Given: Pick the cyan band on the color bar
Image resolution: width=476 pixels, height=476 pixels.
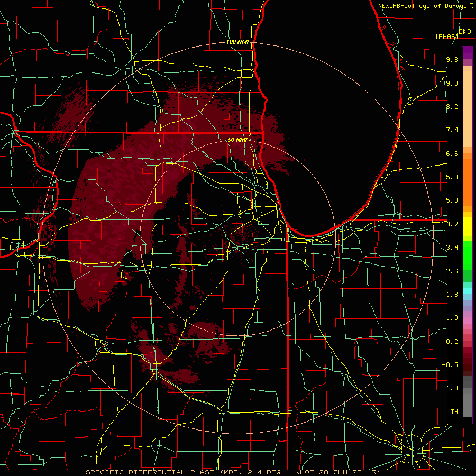Looking at the screenshot, I should point(467,291).
